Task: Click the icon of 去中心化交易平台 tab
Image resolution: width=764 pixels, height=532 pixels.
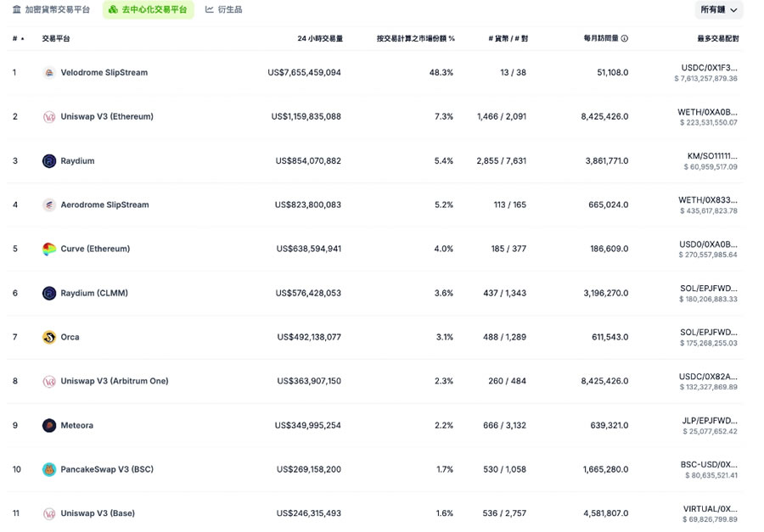Action: coord(113,9)
